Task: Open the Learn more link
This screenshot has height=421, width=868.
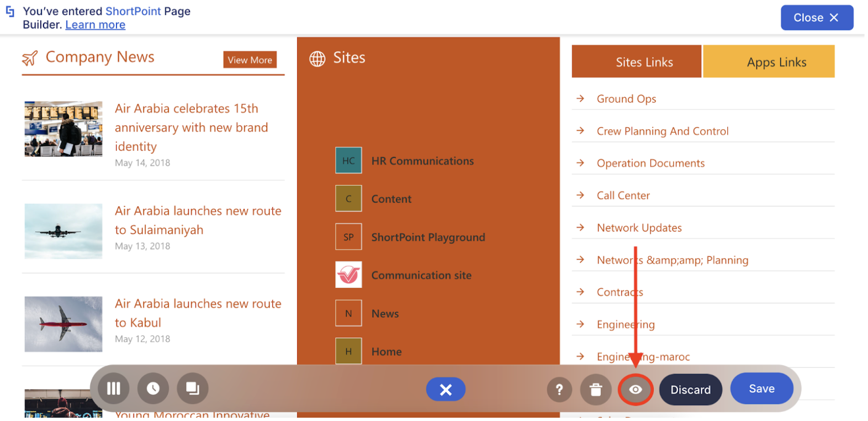Action: click(96, 25)
